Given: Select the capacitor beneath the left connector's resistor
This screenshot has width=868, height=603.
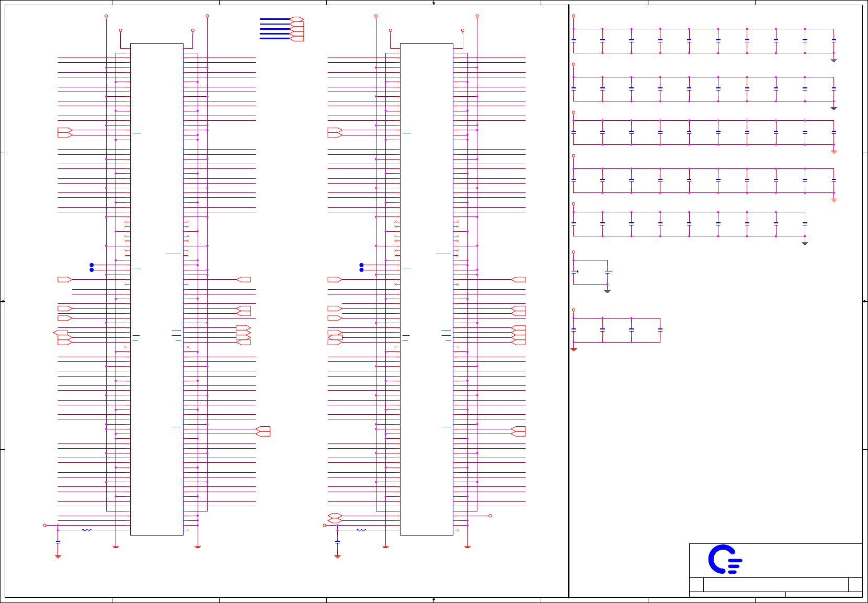Looking at the screenshot, I should pyautogui.click(x=58, y=542).
